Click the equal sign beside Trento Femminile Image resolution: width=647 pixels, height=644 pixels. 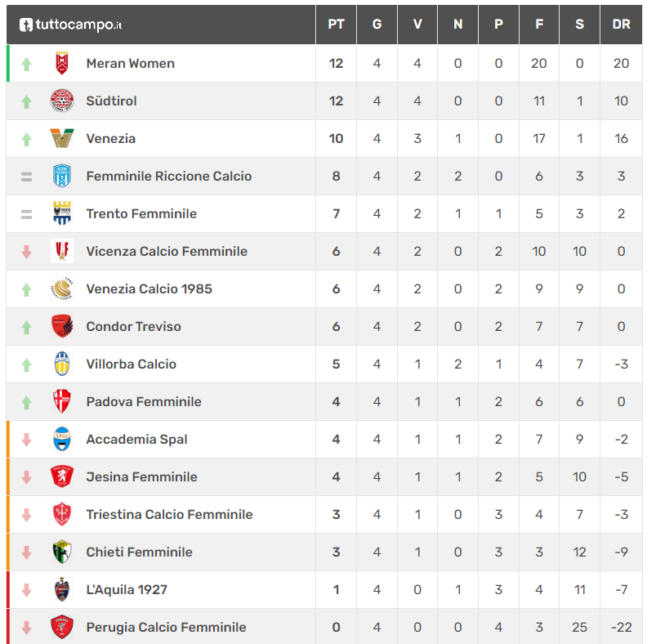(x=26, y=214)
